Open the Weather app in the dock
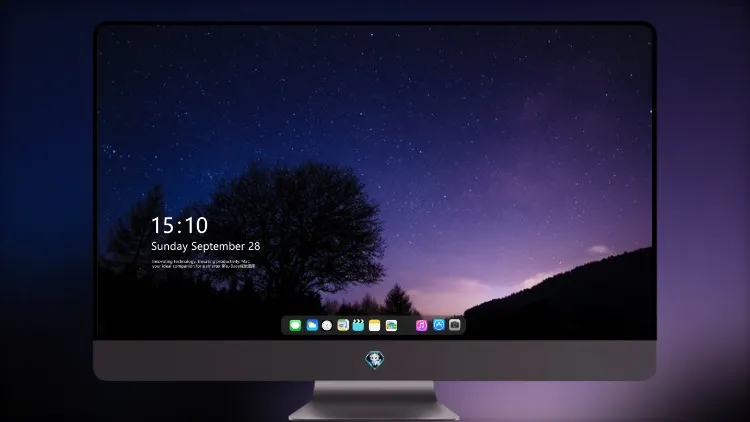Screen dimensions: 750x422 click(312, 325)
